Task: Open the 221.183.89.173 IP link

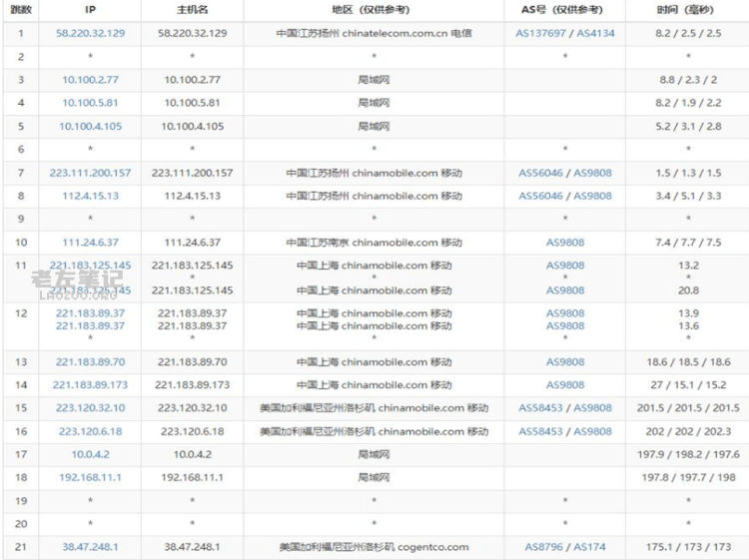Action: (91, 384)
